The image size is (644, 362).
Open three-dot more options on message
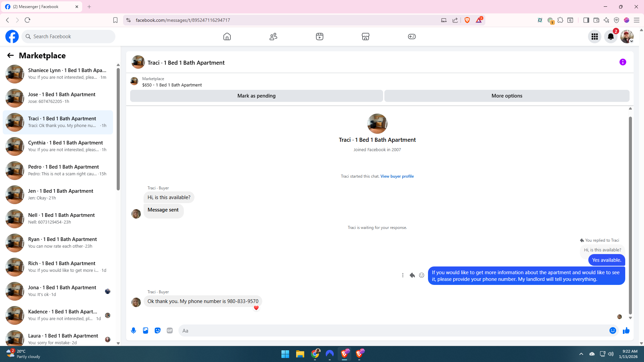click(403, 275)
